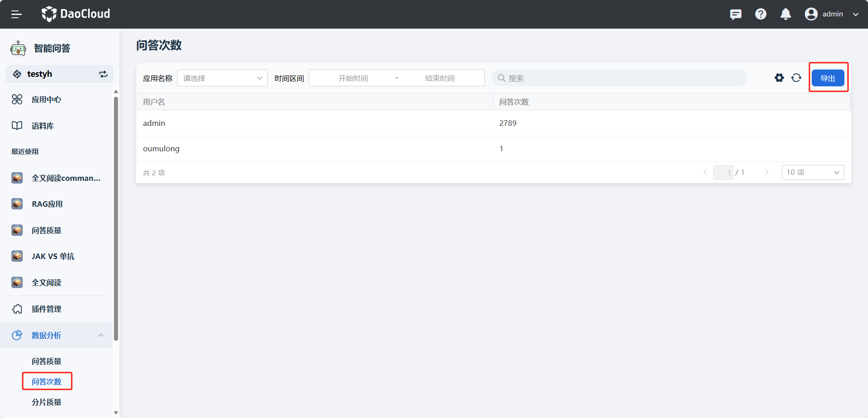Click the 导出 export button

828,78
